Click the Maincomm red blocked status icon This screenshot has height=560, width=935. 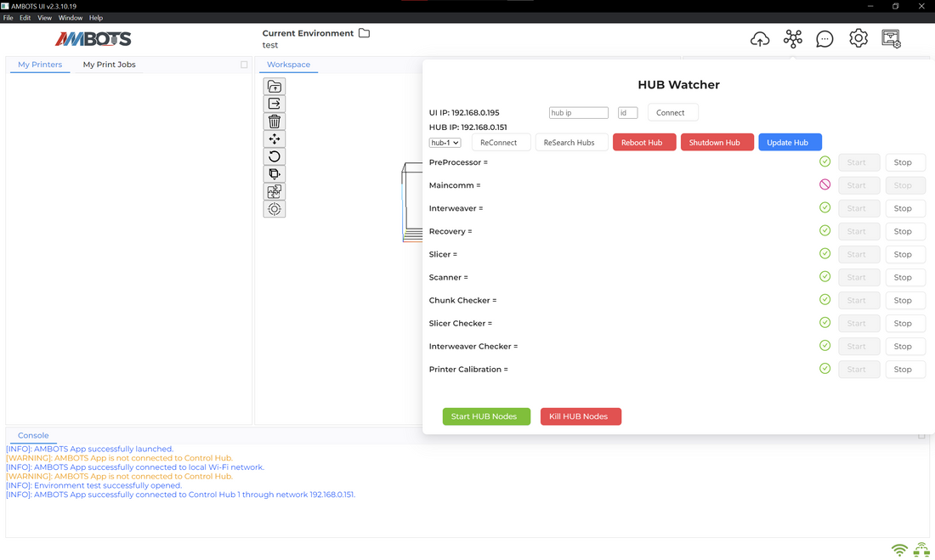(824, 184)
